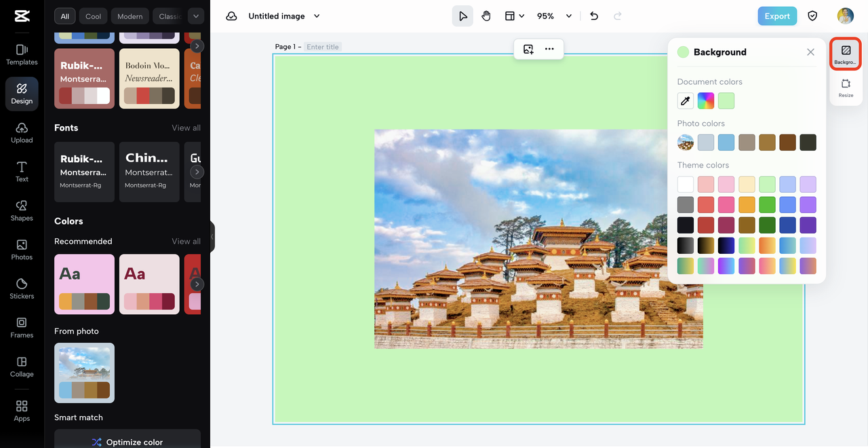
Task: Expand the zoom percentage dropdown
Action: coord(568,16)
